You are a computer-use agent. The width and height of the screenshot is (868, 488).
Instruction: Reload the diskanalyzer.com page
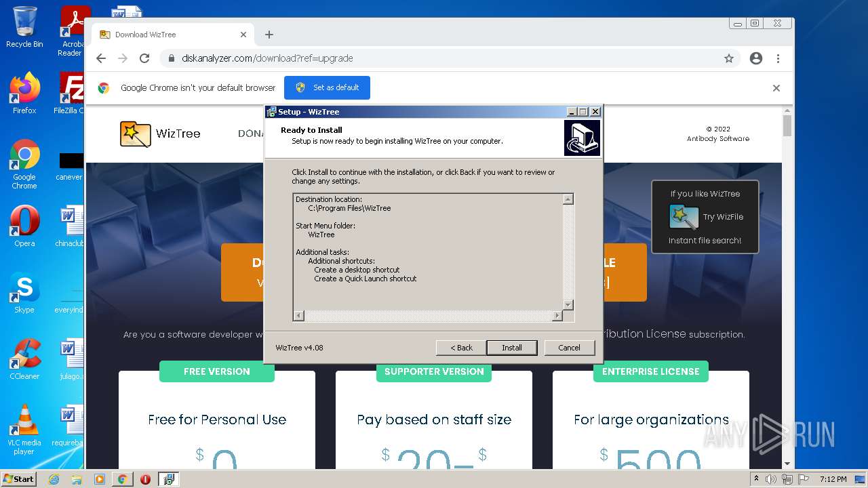coord(144,58)
